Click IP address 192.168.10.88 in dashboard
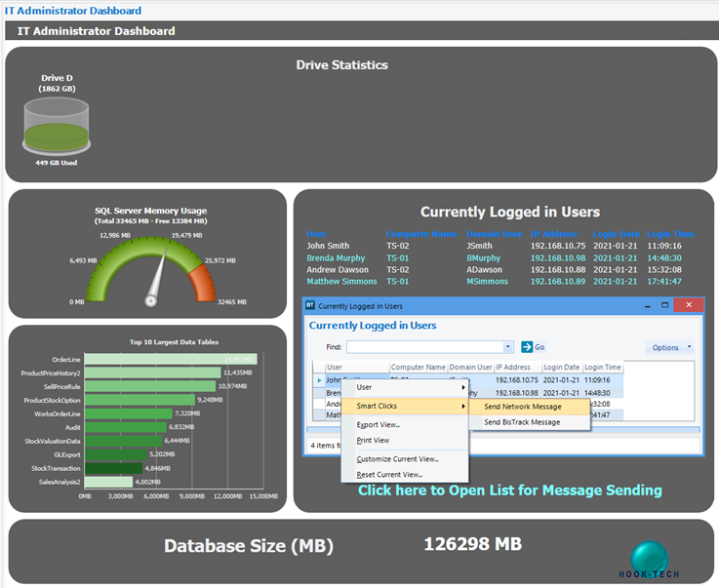The height and width of the screenshot is (588, 719). [x=558, y=270]
